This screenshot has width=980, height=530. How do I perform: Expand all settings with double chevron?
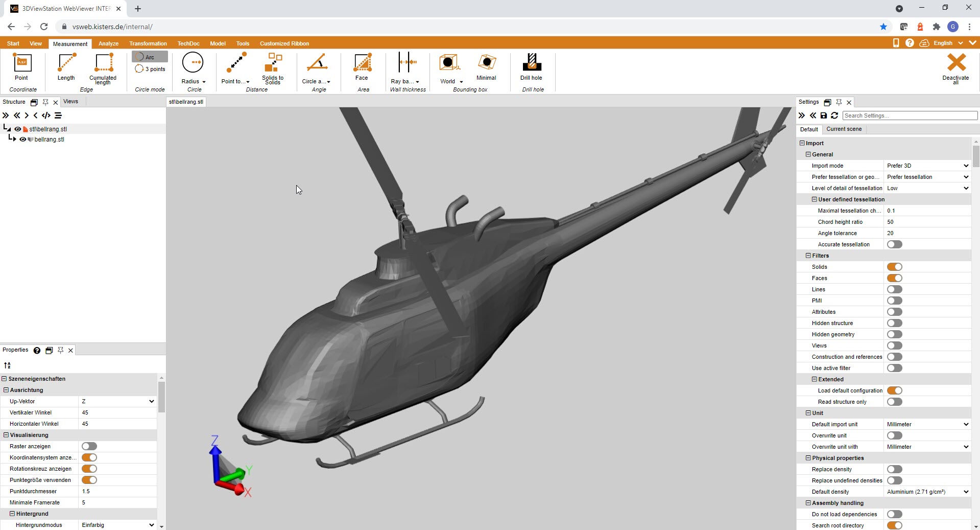(802, 116)
